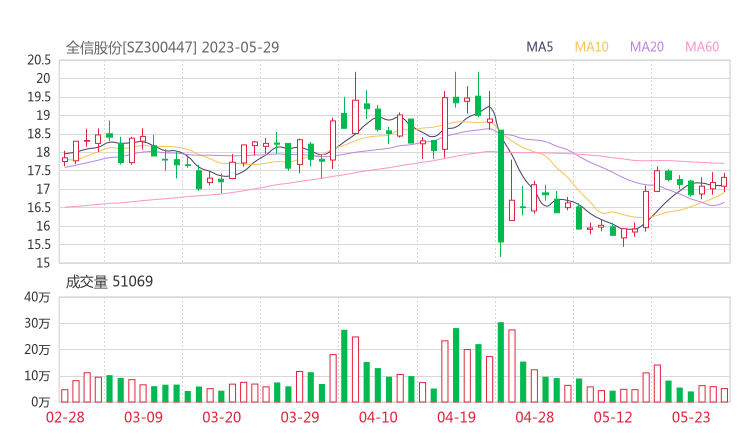Click the MA5 legend label

tap(539, 47)
